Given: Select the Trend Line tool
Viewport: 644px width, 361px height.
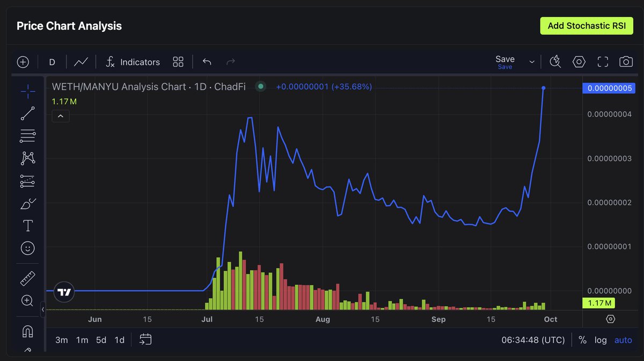Looking at the screenshot, I should [x=27, y=113].
